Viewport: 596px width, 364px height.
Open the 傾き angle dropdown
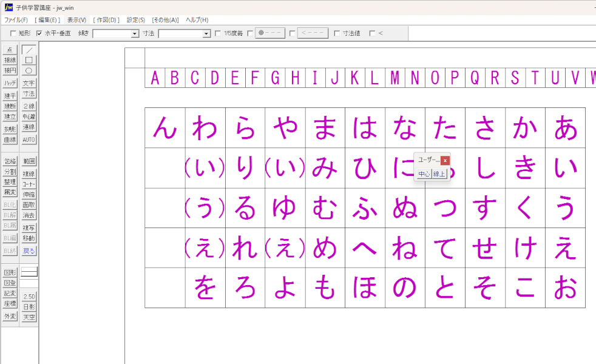pyautogui.click(x=135, y=34)
